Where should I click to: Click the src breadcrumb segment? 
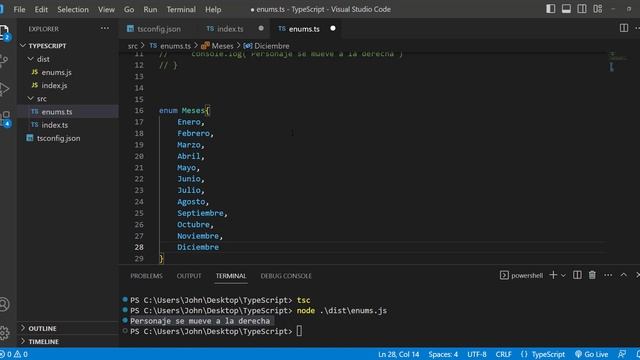(133, 46)
